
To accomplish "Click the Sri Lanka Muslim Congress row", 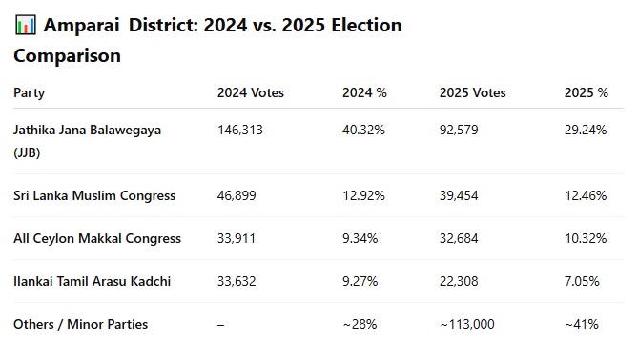I will pos(319,195).
